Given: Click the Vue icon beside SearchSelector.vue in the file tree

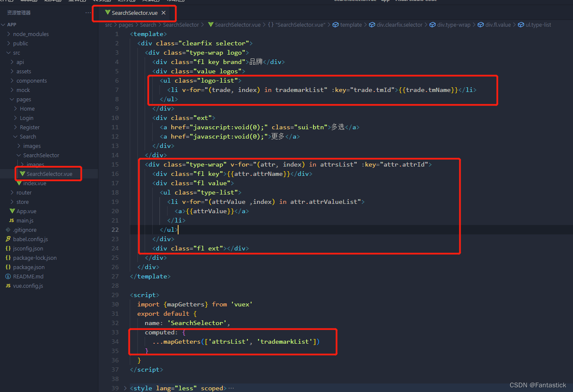Looking at the screenshot, I should [22, 174].
